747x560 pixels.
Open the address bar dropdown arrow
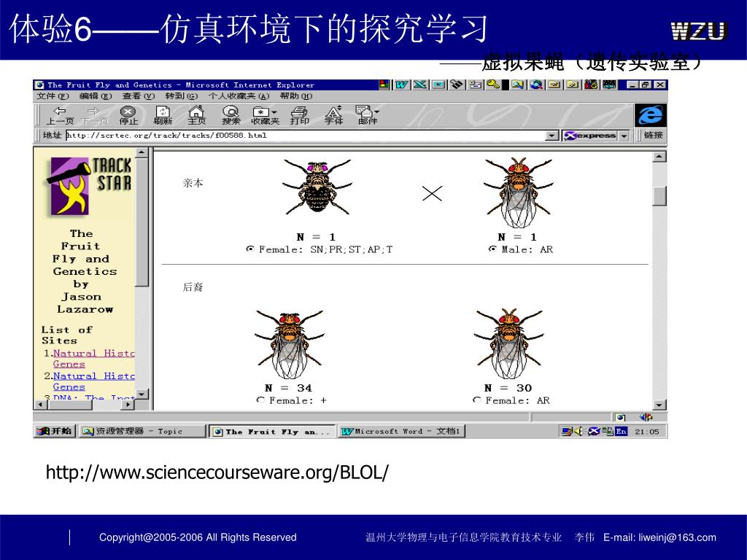[551, 136]
